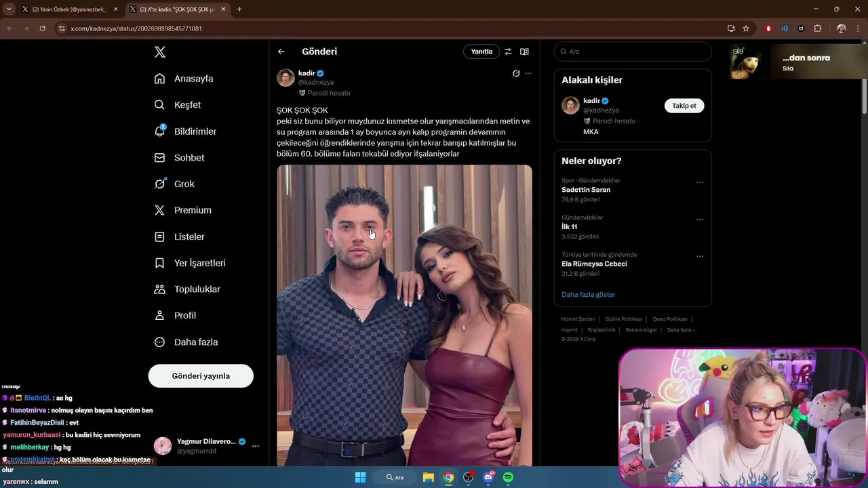Click the X logo in the sidebar
The width and height of the screenshot is (868, 488).
coord(159,52)
